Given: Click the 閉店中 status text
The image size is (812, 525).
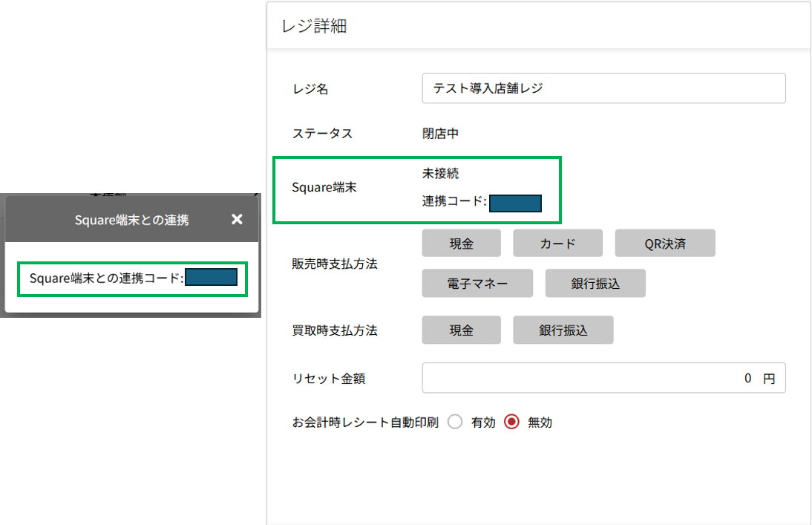Looking at the screenshot, I should pos(440,134).
